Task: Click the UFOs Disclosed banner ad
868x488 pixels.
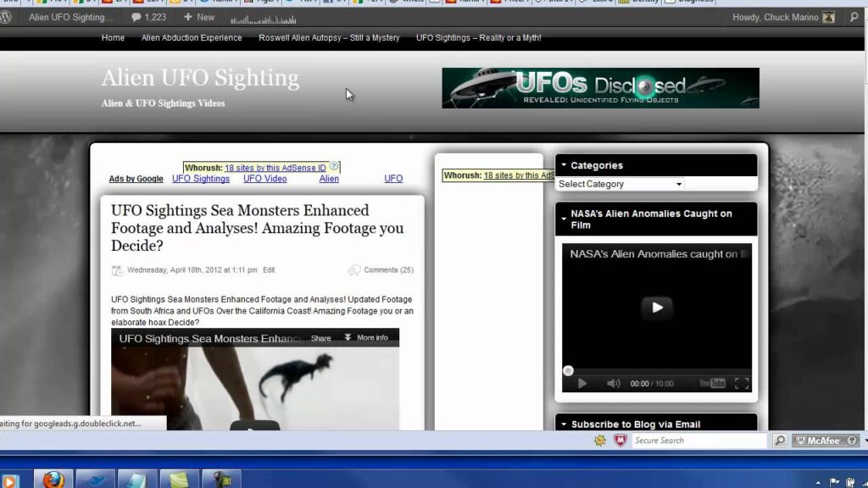Action: tap(601, 88)
